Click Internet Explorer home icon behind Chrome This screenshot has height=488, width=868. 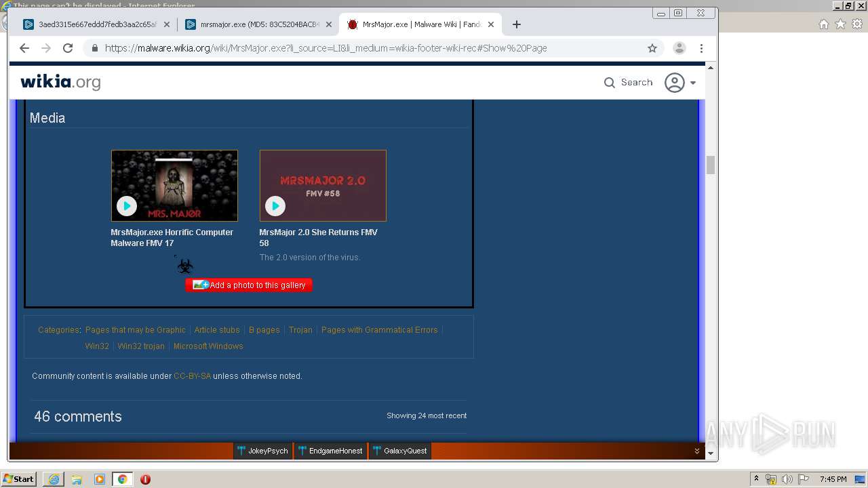tap(824, 24)
